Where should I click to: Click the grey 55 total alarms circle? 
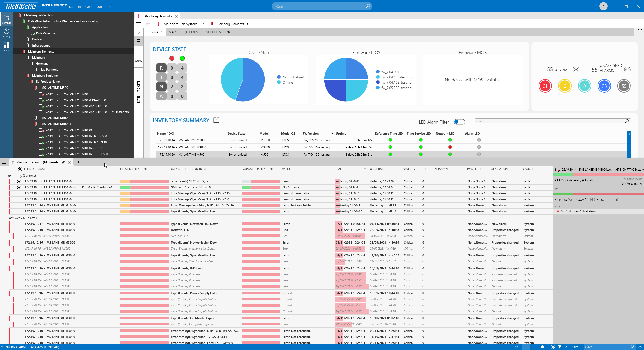click(x=624, y=86)
